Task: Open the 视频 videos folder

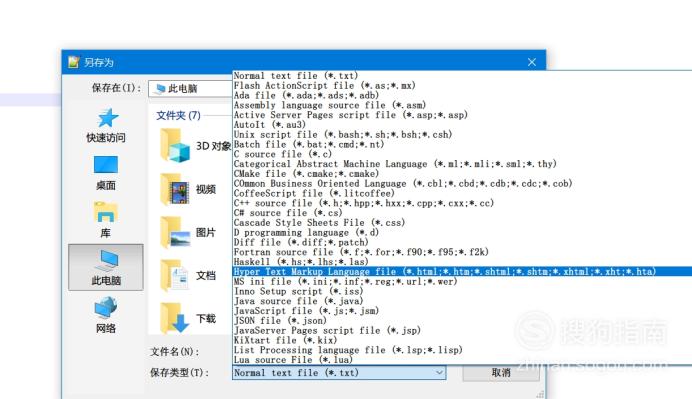Action: (x=188, y=189)
